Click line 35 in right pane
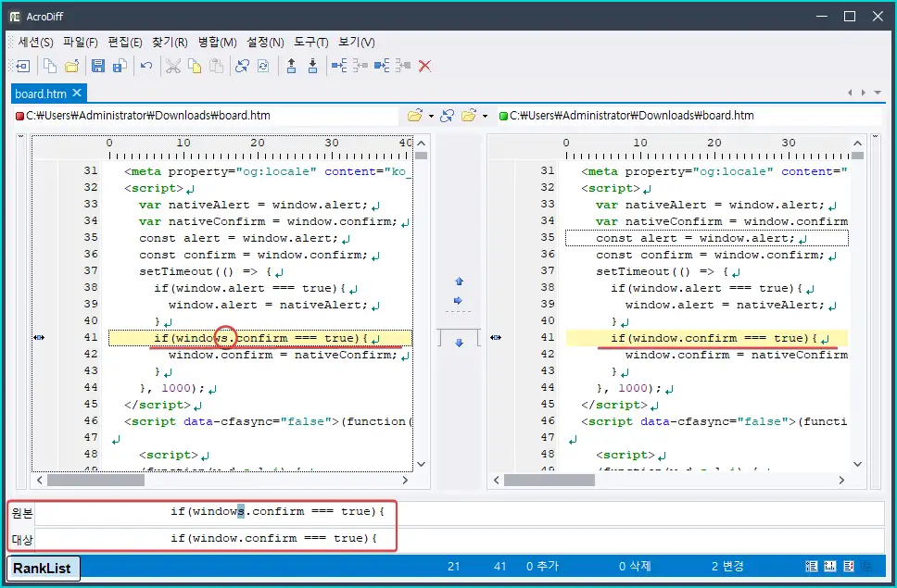Image resolution: width=897 pixels, height=588 pixels. click(x=706, y=238)
